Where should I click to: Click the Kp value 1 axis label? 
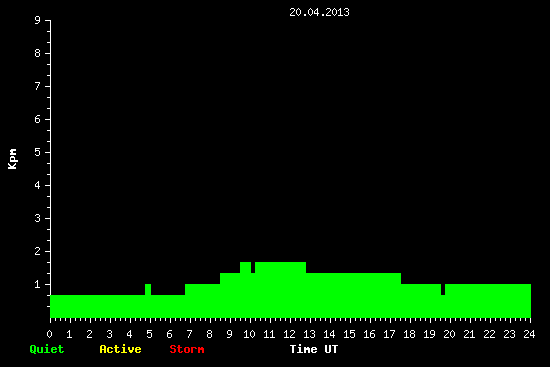tap(38, 284)
